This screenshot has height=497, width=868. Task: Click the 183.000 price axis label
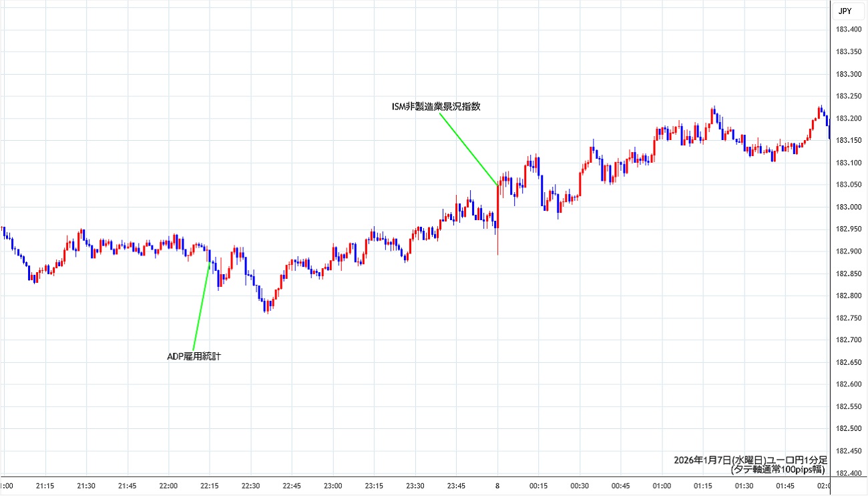pyautogui.click(x=847, y=207)
